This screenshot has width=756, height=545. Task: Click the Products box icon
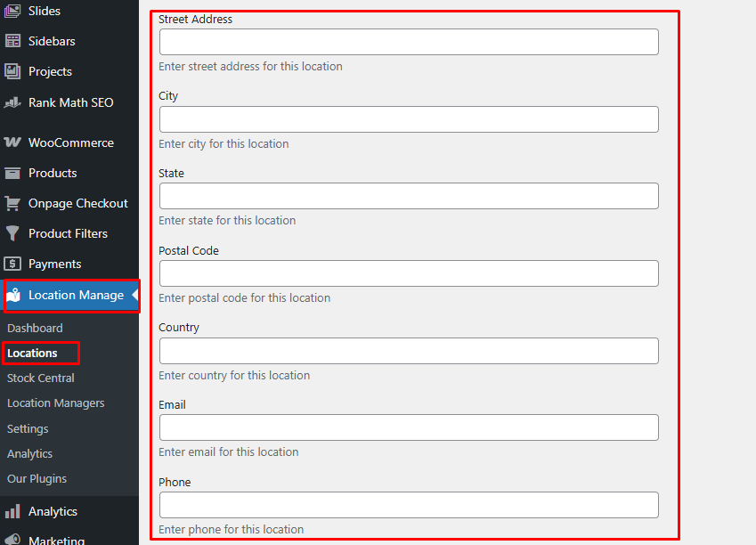pyautogui.click(x=12, y=173)
